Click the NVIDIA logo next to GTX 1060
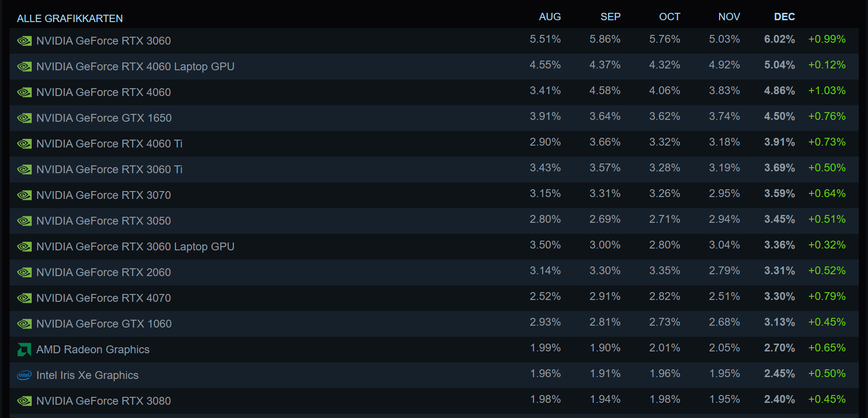Screen dimensions: 868x418 click(x=24, y=324)
